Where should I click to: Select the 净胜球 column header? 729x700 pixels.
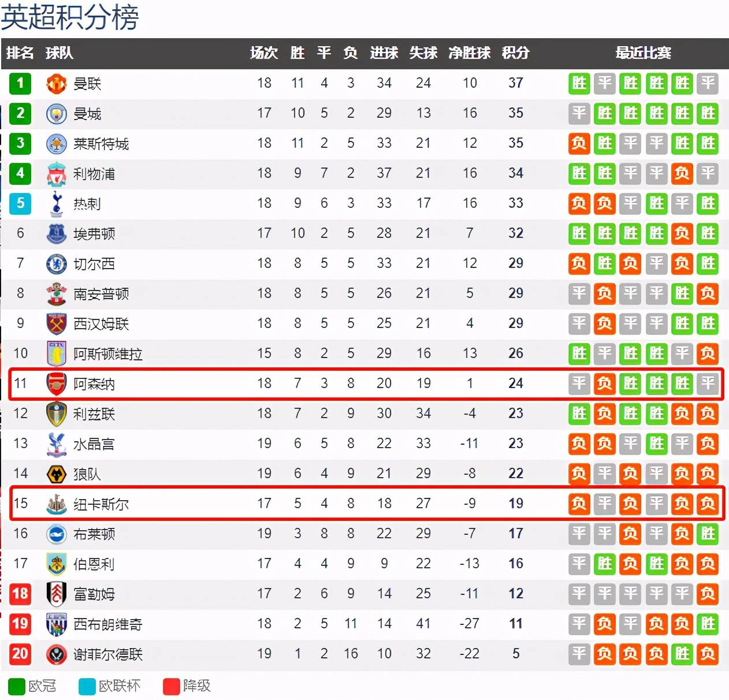469,53
